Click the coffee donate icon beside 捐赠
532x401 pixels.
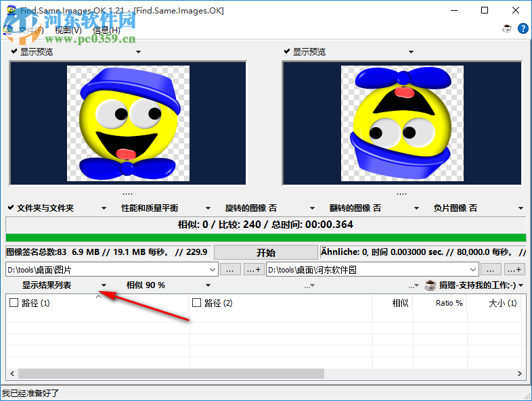tap(430, 285)
